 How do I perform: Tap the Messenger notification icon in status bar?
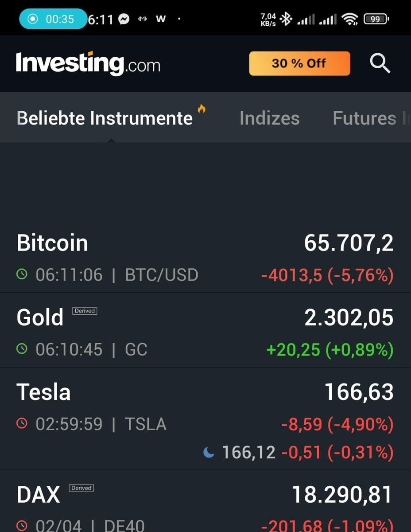124,19
